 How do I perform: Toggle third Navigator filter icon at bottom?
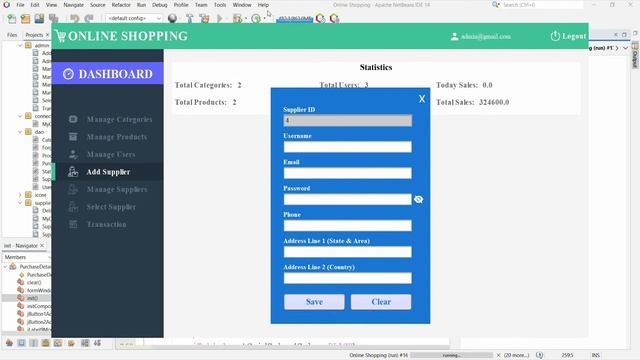(33, 343)
